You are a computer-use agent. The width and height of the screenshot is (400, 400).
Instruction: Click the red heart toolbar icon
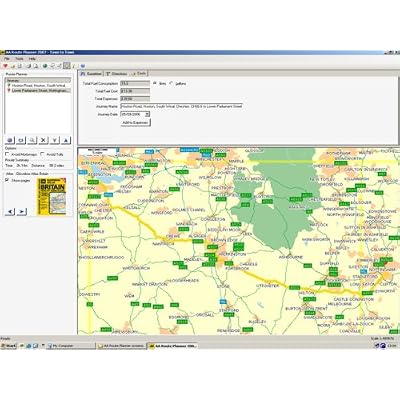[5, 66]
